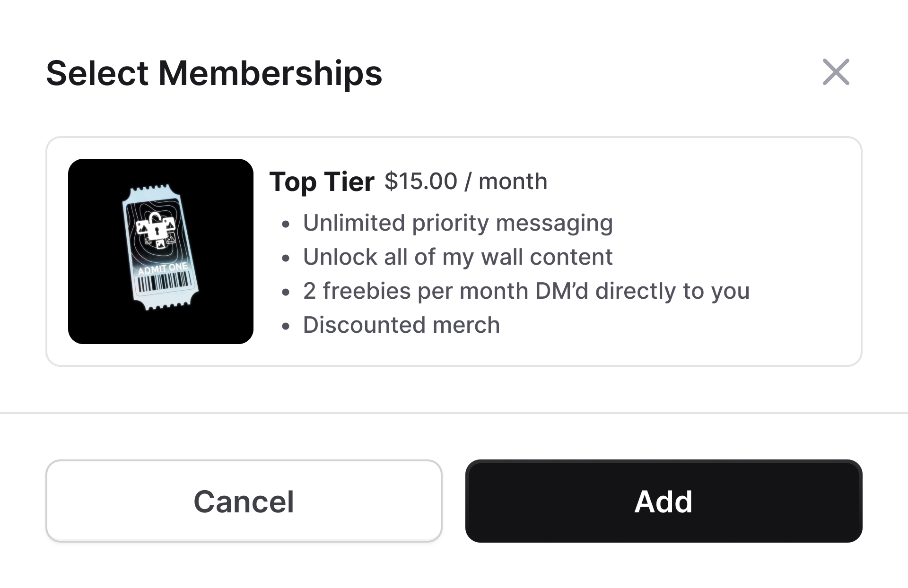Click bullet beside Unlock all wall content
908x588 pixels.
pos(285,259)
